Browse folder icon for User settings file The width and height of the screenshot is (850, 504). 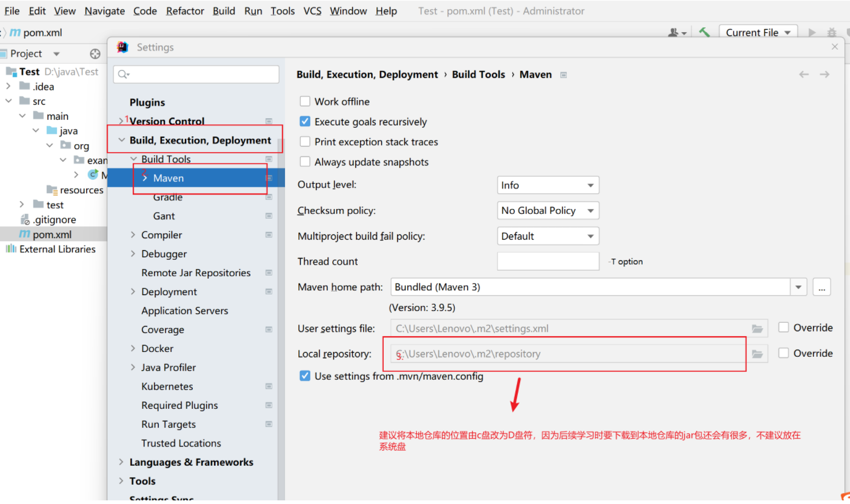(x=757, y=328)
